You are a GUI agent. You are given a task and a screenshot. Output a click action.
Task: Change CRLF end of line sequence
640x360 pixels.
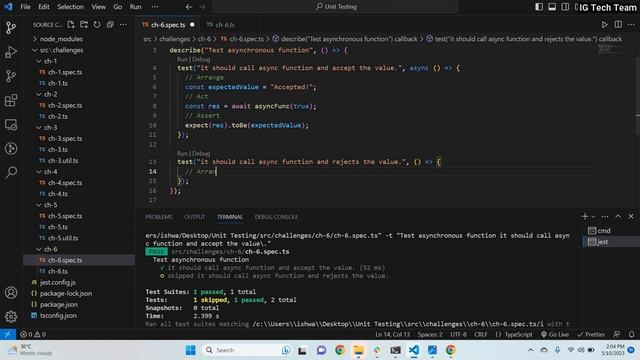click(481, 334)
